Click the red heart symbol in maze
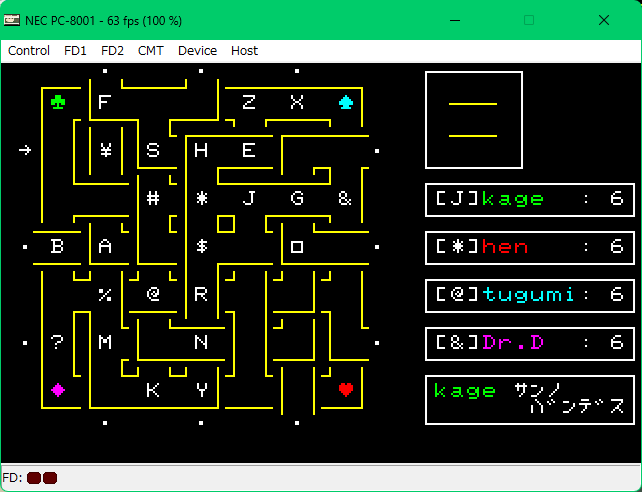The image size is (642, 492). 346,390
